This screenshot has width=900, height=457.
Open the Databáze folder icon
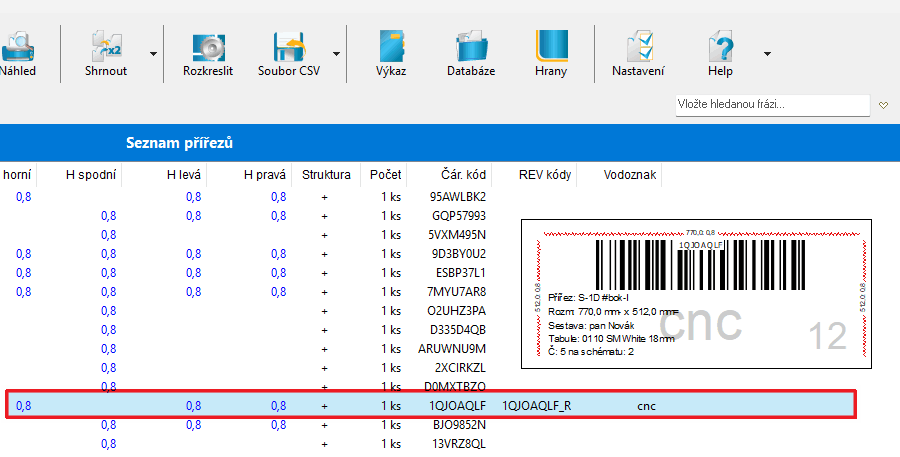click(471, 48)
